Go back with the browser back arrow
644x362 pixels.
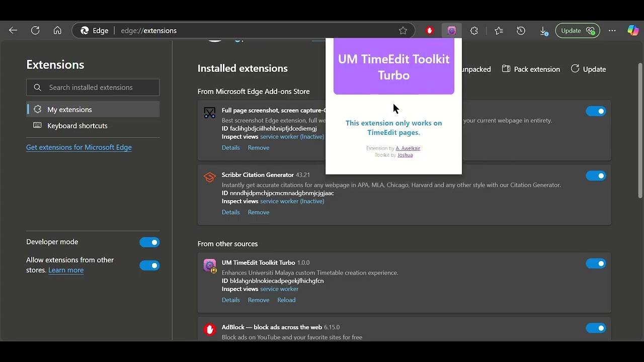pyautogui.click(x=13, y=31)
